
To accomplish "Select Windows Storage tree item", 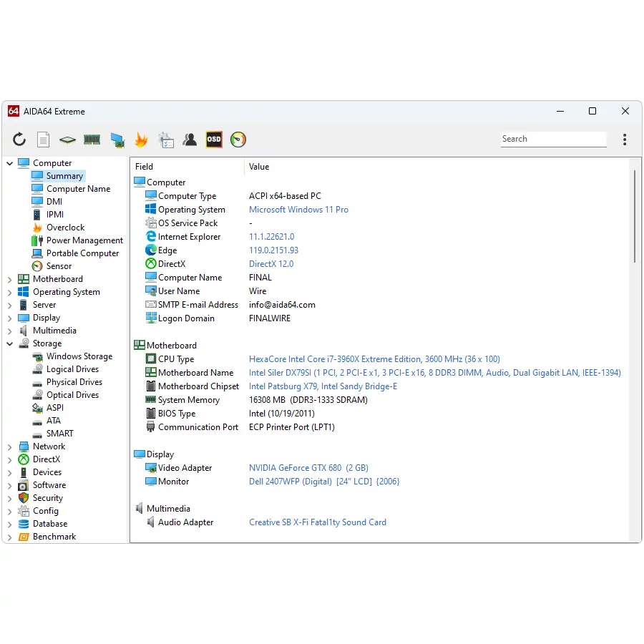I will (x=72, y=356).
